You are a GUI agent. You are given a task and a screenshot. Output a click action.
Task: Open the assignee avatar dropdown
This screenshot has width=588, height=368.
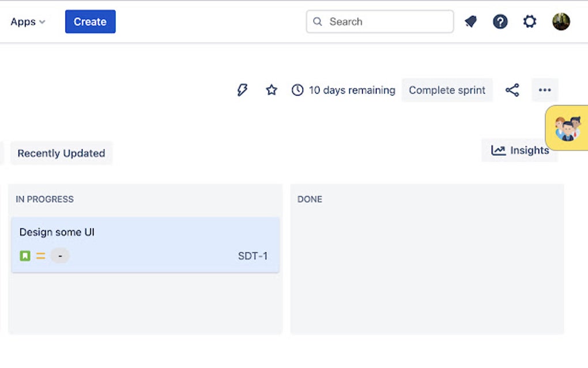(x=60, y=255)
